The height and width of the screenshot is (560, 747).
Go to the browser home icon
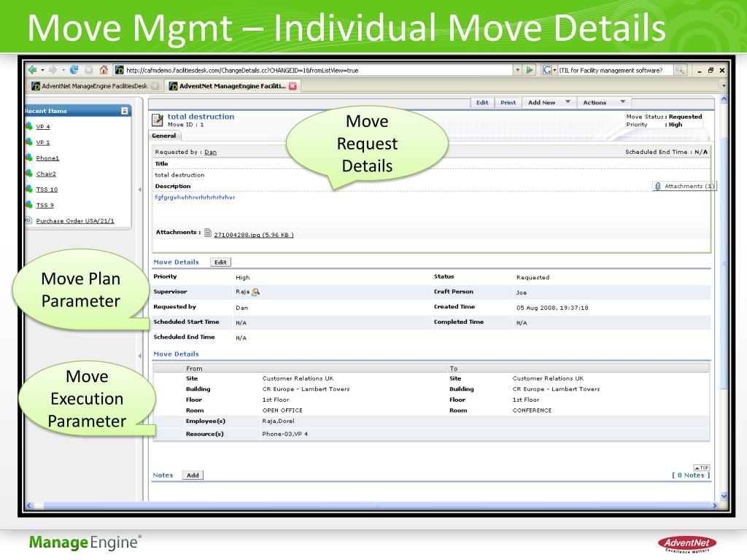point(104,70)
